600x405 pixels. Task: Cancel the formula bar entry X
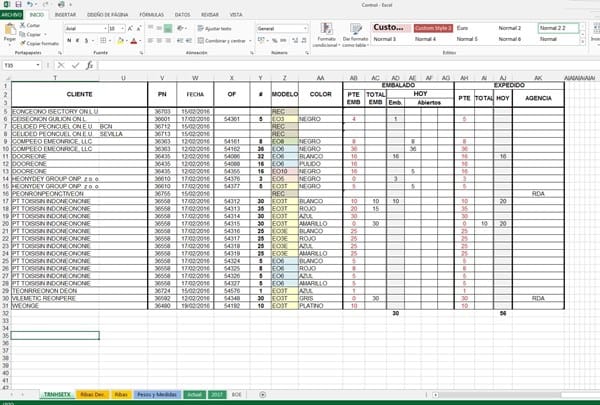(x=61, y=65)
